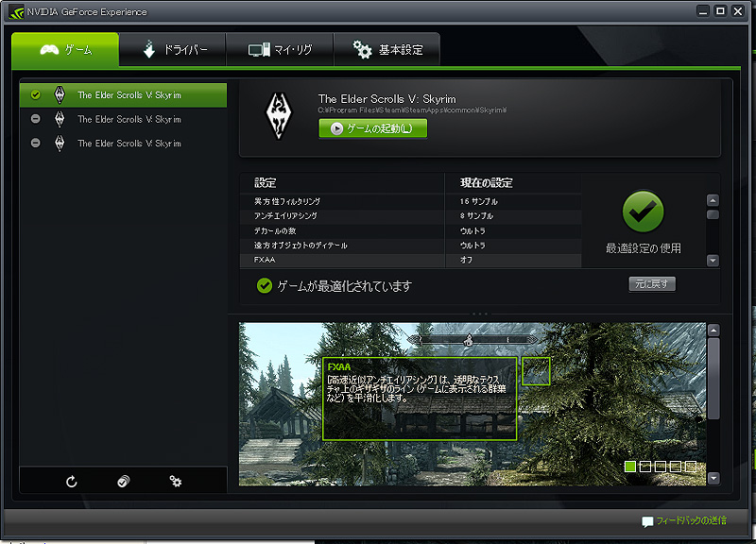Click the settings table scroll down arrow
The height and width of the screenshot is (544, 756).
[713, 261]
